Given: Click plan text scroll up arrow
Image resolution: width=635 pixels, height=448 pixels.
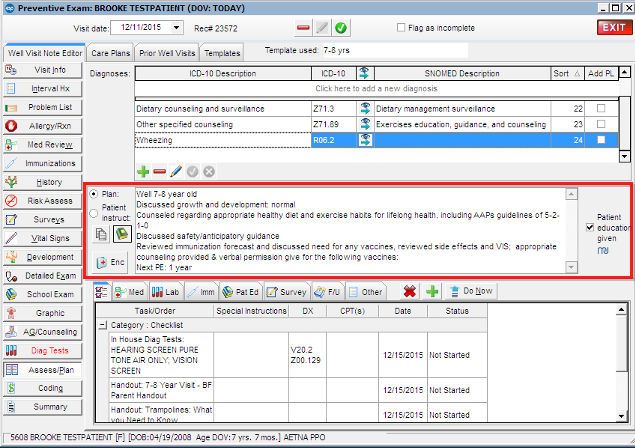Looking at the screenshot, I should [571, 194].
